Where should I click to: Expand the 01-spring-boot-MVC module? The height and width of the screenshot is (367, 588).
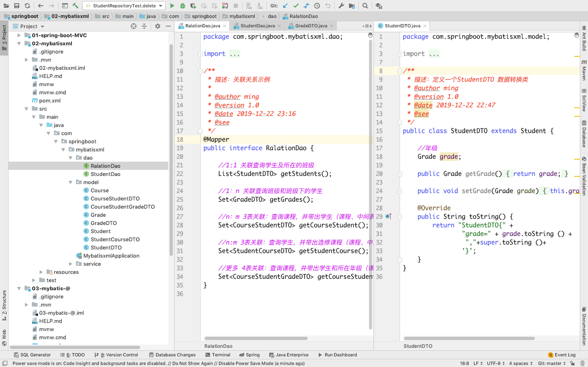(19, 36)
